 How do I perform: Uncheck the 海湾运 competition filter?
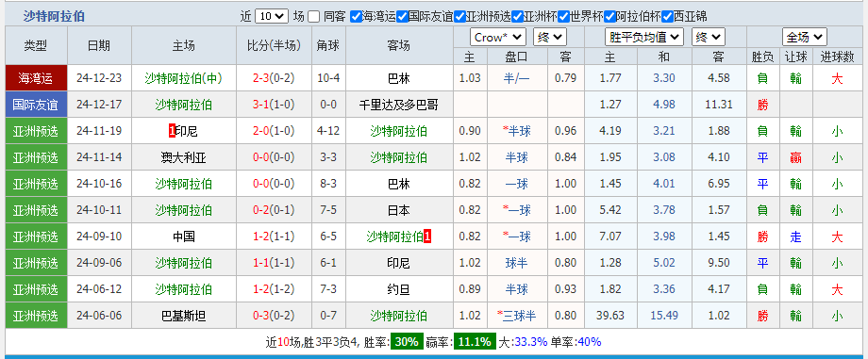tap(356, 17)
